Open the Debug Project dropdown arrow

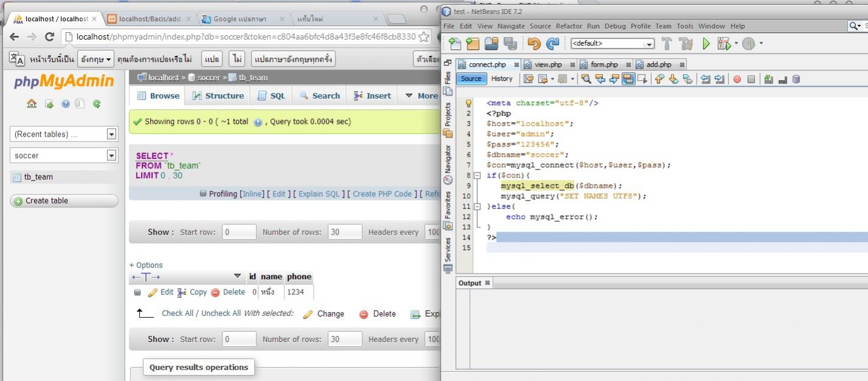click(x=735, y=44)
